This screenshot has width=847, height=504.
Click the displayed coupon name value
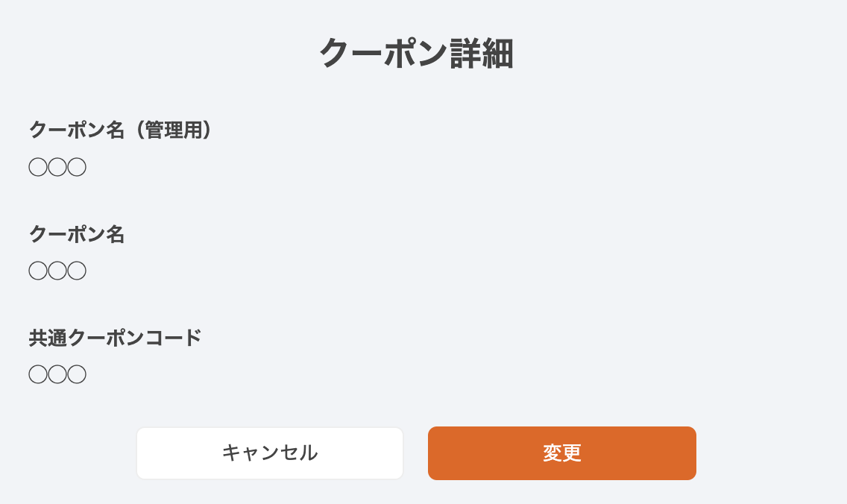[x=57, y=270]
